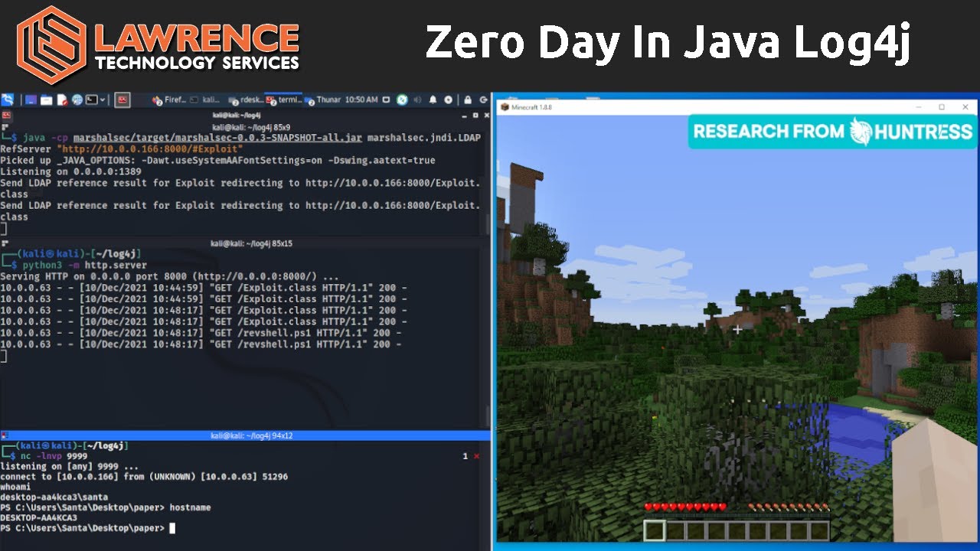Switch to the rdesktop taskbar window
The image size is (980, 551).
tap(245, 99)
